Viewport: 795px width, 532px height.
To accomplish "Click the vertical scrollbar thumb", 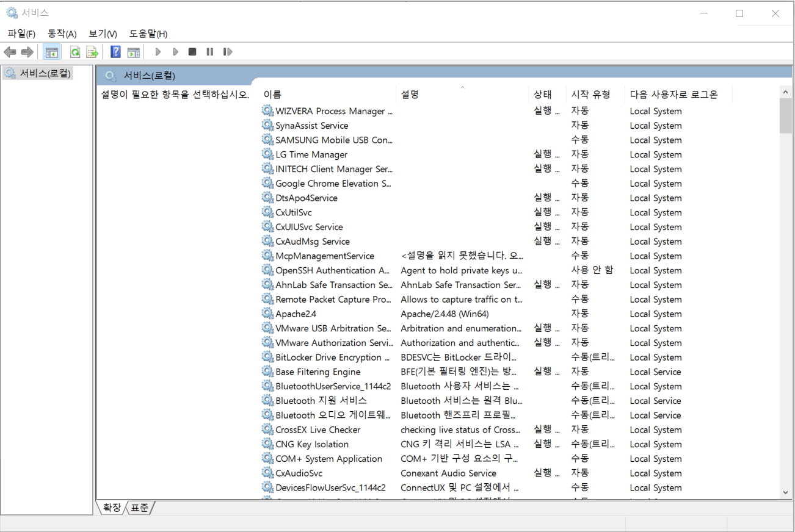I will (x=785, y=116).
